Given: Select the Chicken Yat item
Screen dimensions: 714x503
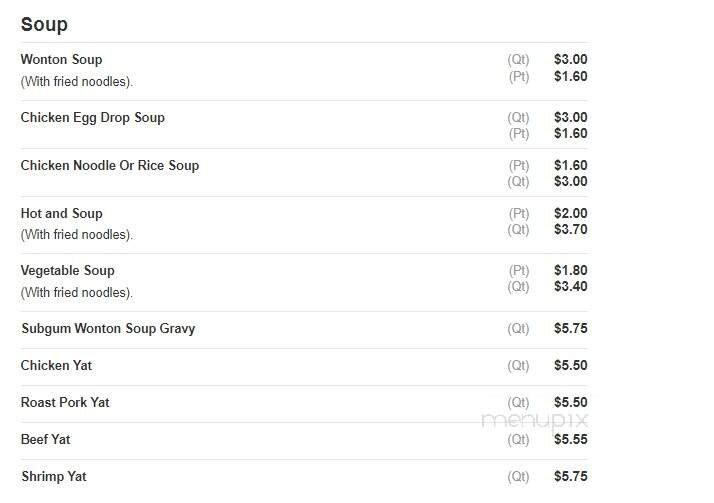Looking at the screenshot, I should tap(56, 366).
